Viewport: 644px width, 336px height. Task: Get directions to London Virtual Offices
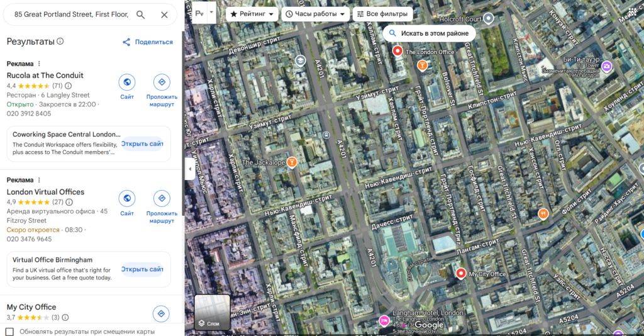(x=162, y=199)
